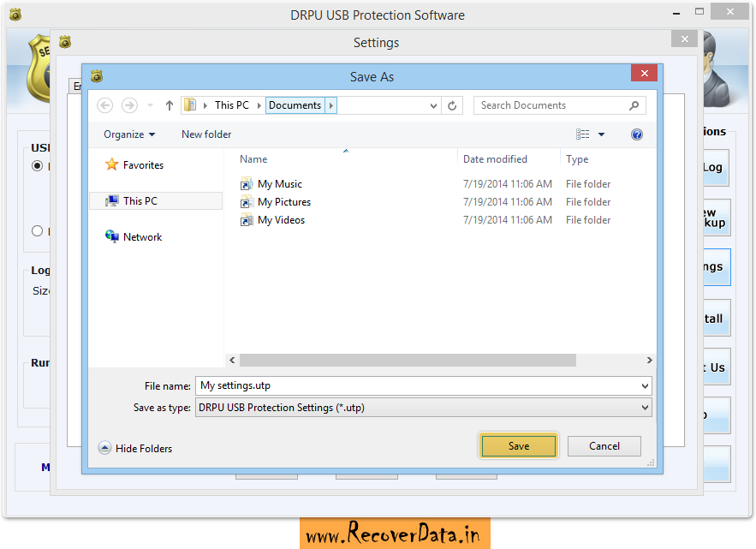The width and height of the screenshot is (756, 549).
Task: Select This PC in the address path
Action: 232,105
